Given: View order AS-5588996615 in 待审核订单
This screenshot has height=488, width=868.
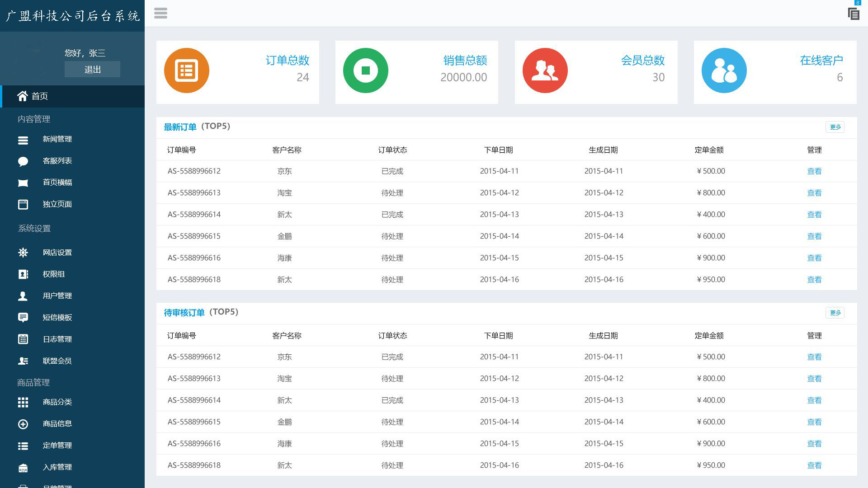Looking at the screenshot, I should tap(814, 422).
